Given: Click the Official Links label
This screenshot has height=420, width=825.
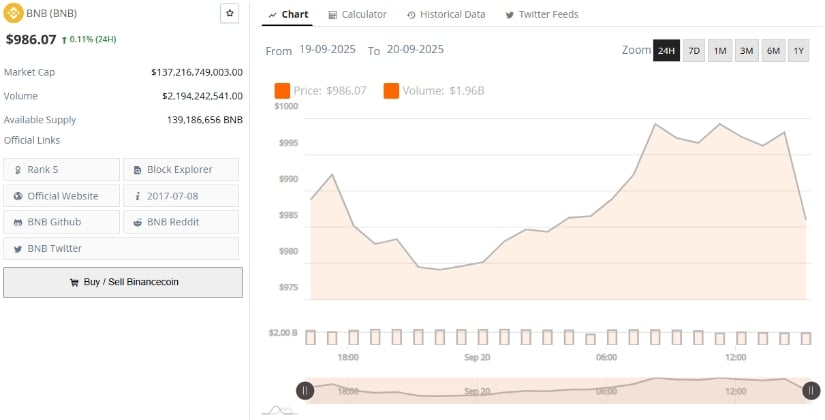Looking at the screenshot, I should (32, 141).
